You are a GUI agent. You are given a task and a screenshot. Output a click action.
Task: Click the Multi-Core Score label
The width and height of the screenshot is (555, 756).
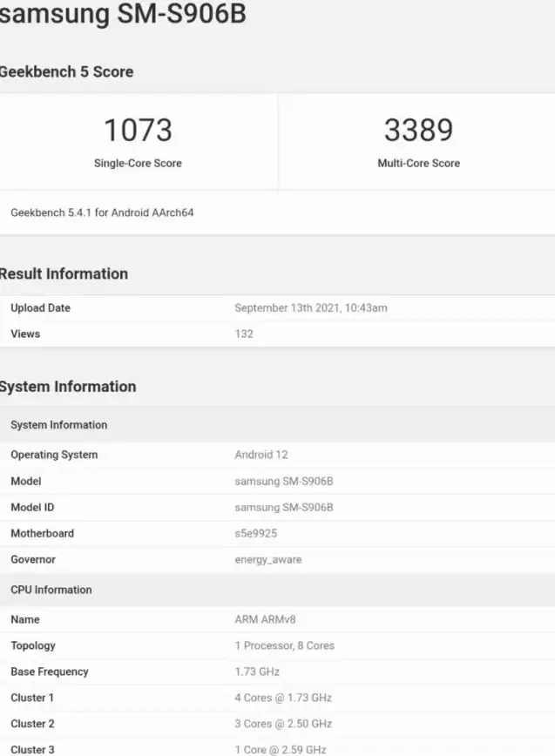click(418, 164)
